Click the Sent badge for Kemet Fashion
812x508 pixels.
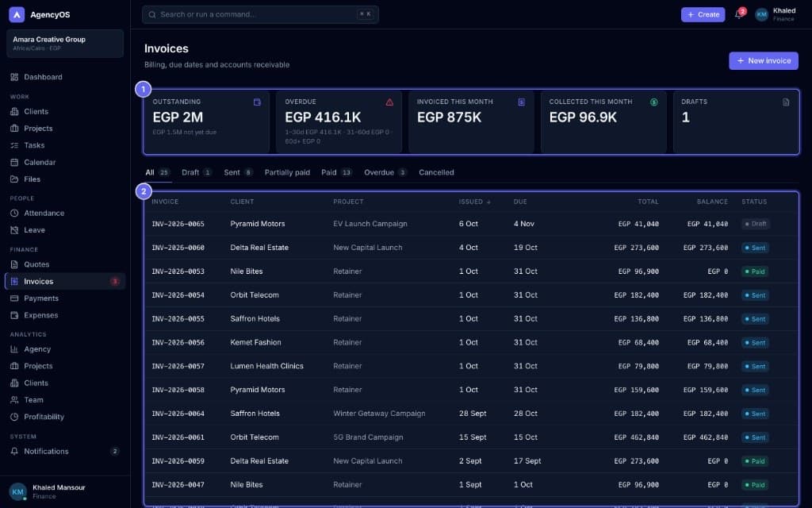[755, 343]
